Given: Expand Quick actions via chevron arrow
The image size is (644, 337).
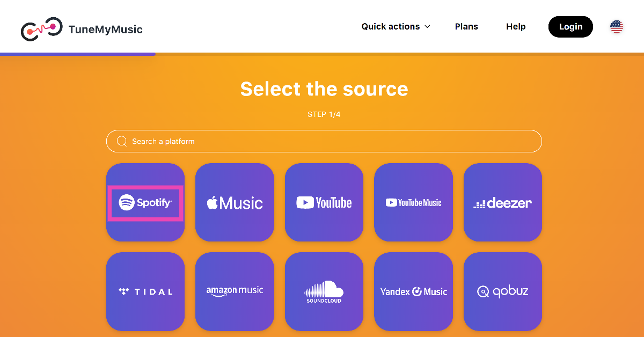Looking at the screenshot, I should 428,27.
